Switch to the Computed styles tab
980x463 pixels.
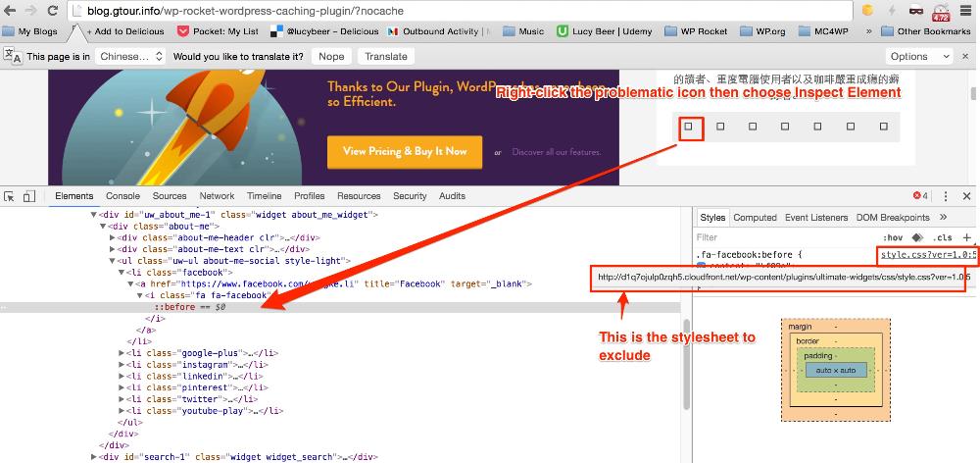pos(755,218)
